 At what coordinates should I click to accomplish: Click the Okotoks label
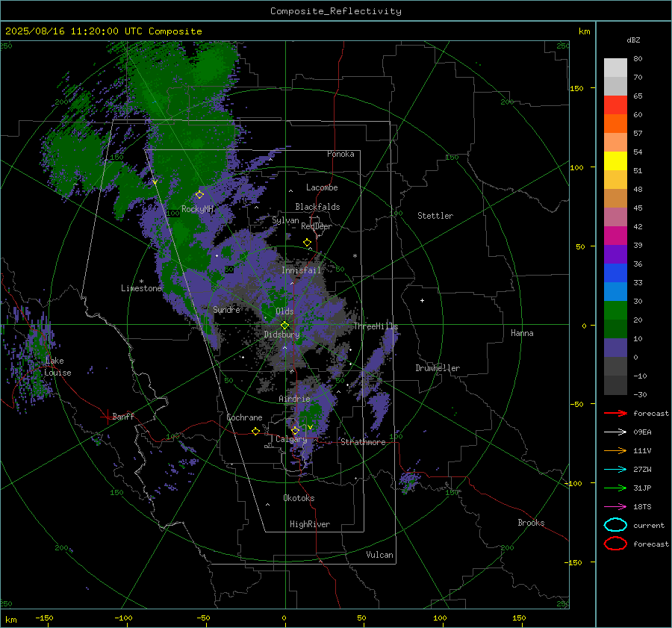click(299, 498)
